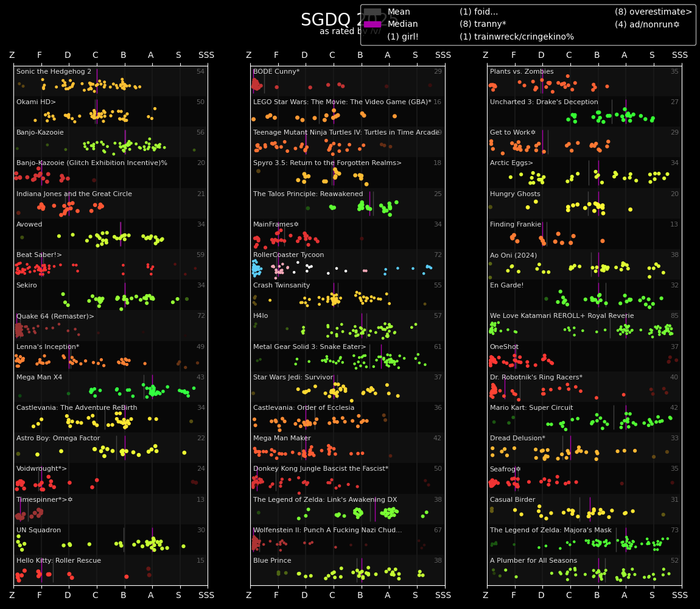This screenshot has width=700, height=609.
Task: Click the 'Astro Boy: Omega Factor' title
Action: (x=58, y=438)
